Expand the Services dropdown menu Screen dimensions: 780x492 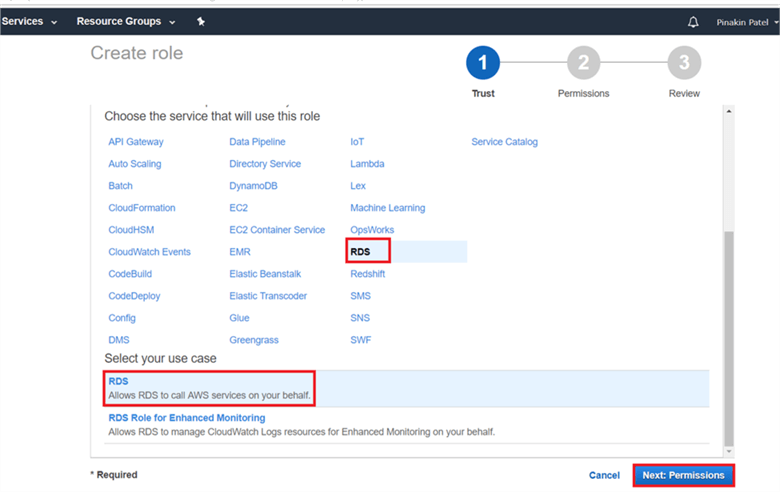29,21
